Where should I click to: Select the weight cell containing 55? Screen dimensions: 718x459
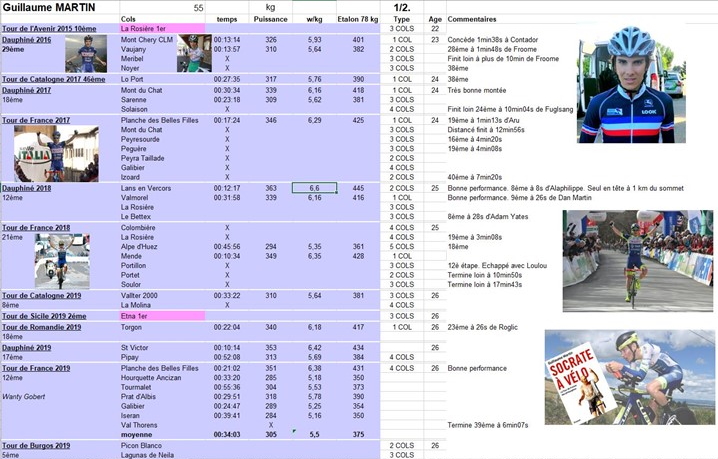(162, 7)
